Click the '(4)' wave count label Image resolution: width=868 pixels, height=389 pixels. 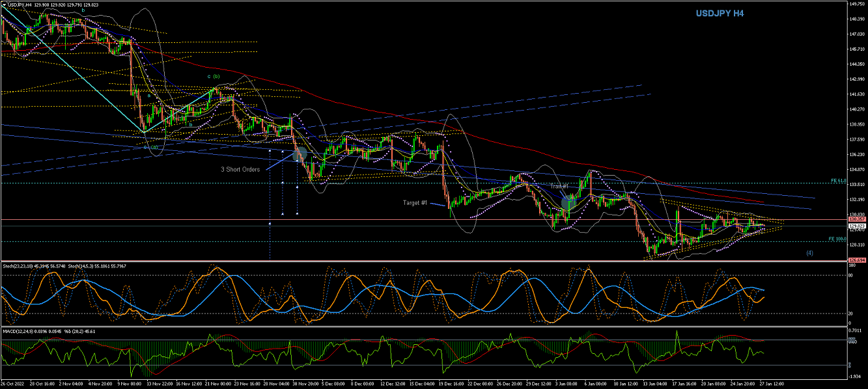tap(809, 252)
